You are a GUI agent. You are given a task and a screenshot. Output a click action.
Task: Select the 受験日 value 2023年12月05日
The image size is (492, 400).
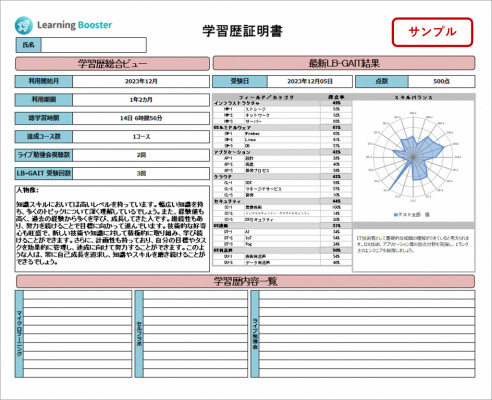point(310,81)
